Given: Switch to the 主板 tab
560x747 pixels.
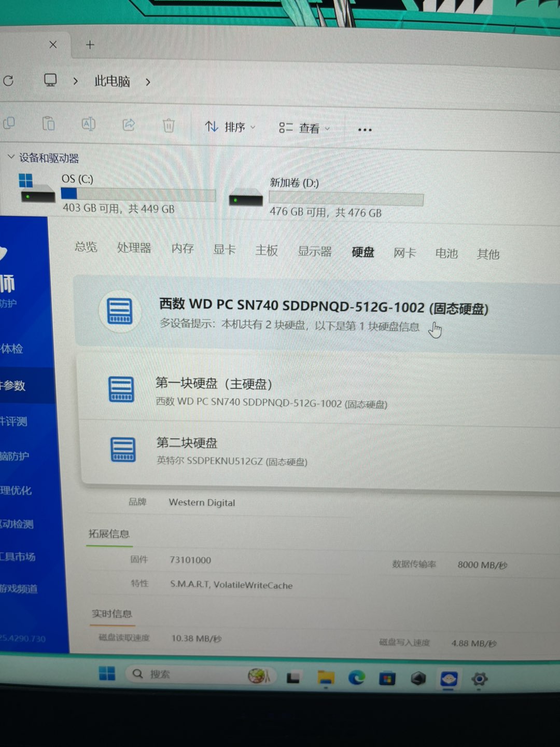Looking at the screenshot, I should (x=267, y=251).
